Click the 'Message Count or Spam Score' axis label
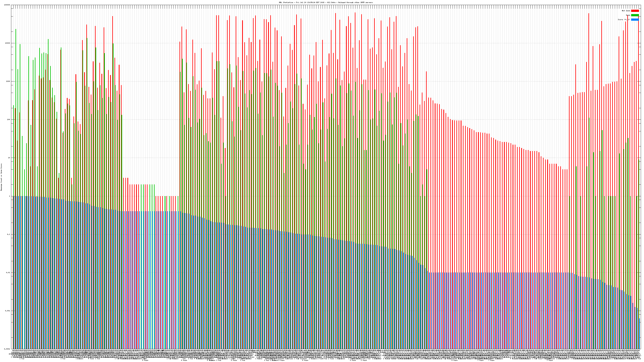This screenshot has width=644, height=362. coord(1,177)
